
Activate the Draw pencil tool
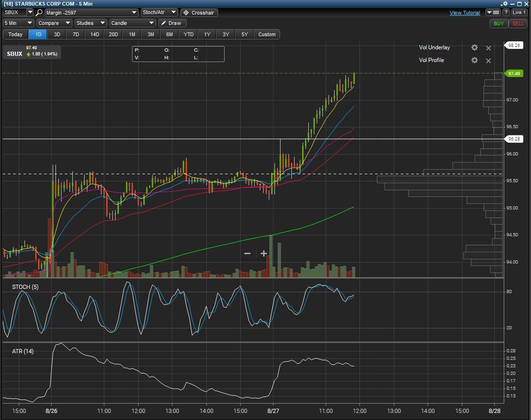[172, 23]
